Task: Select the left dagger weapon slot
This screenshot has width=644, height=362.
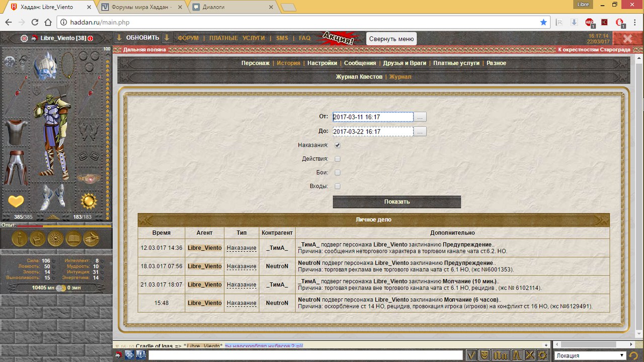Action: pyautogui.click(x=16, y=95)
